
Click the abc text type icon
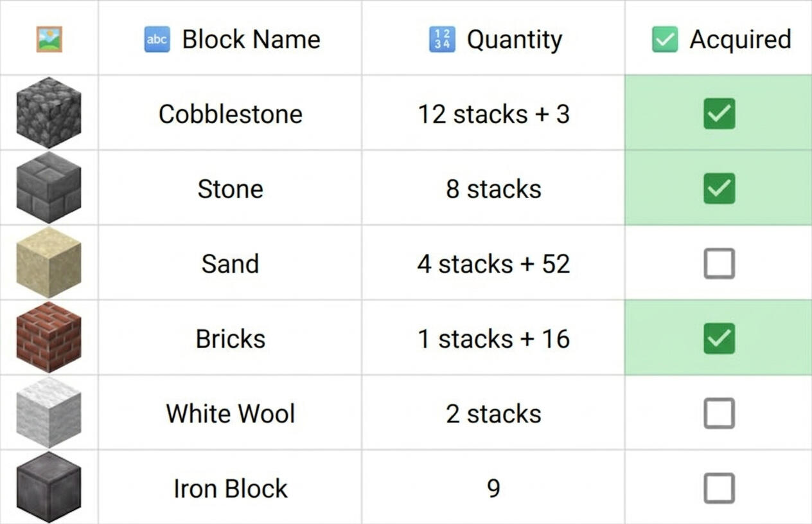(x=157, y=39)
